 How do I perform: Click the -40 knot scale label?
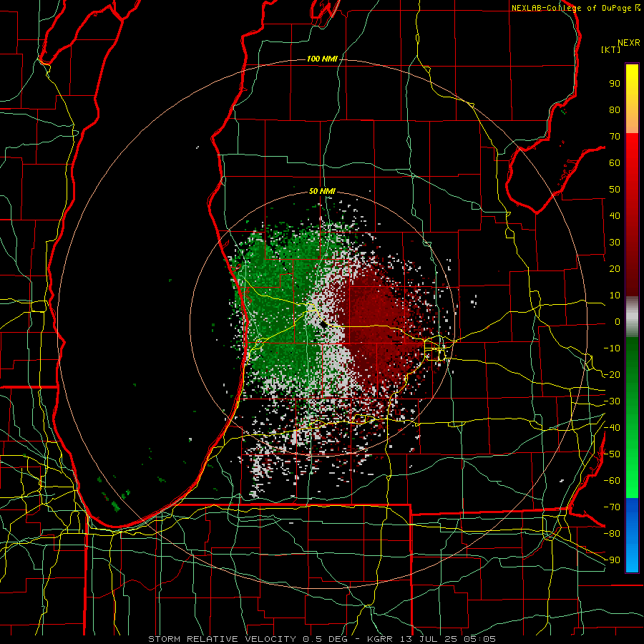click(612, 428)
